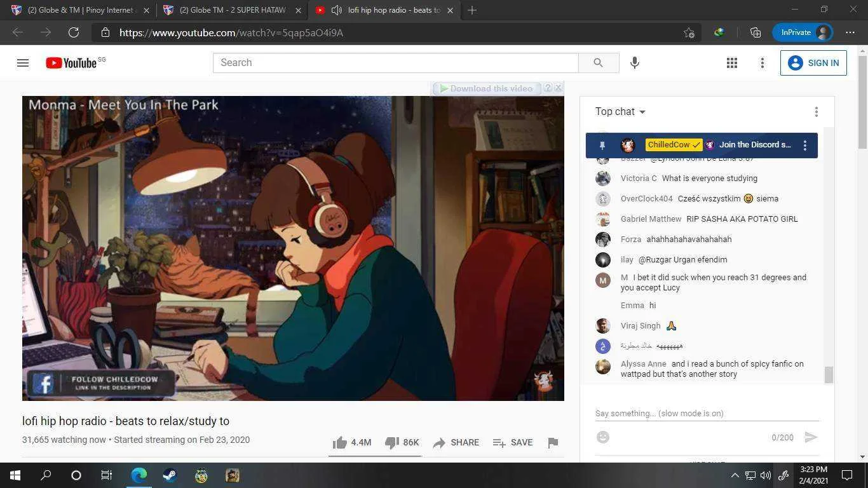The height and width of the screenshot is (488, 868).
Task: Focus the YouTube search box
Action: coord(396,62)
